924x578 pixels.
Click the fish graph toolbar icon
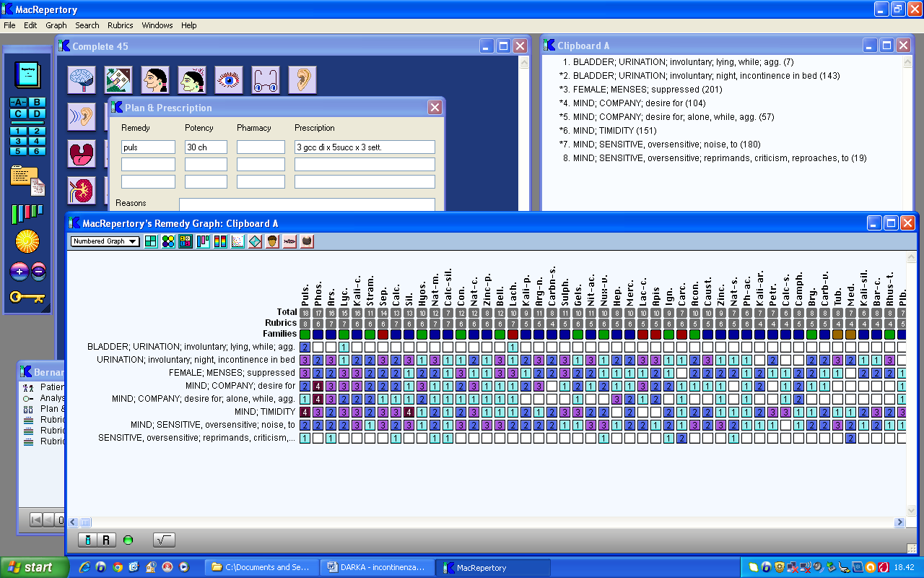pyautogui.click(x=289, y=241)
